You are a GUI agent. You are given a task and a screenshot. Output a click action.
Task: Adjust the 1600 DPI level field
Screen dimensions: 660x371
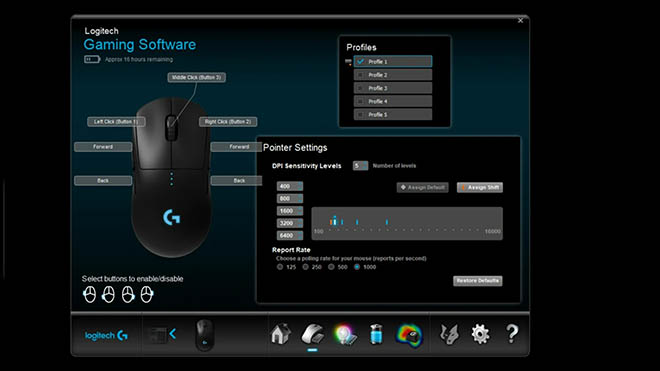click(x=290, y=211)
